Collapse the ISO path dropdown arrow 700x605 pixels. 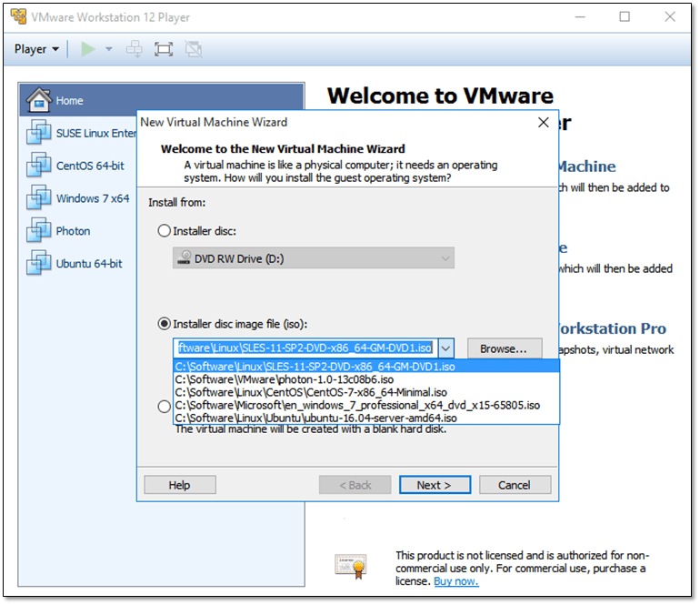tap(446, 348)
